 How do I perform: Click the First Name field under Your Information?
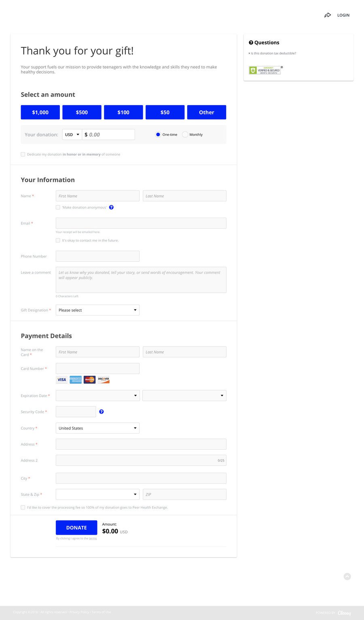coord(97,196)
